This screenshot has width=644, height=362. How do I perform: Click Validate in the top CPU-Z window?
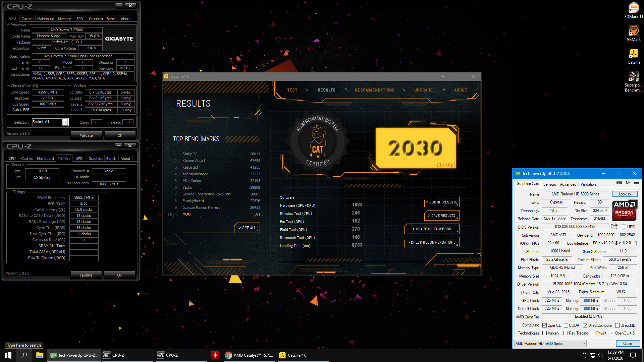[86, 135]
